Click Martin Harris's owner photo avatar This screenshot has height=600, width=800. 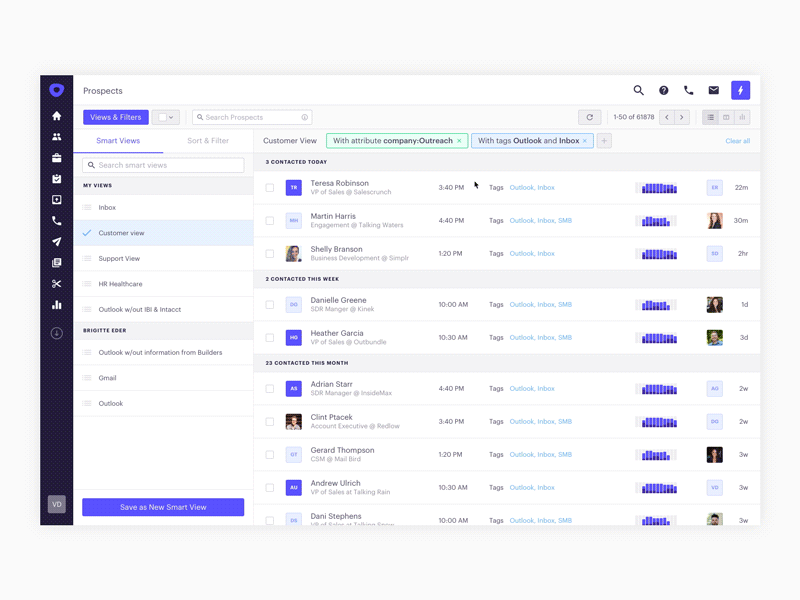point(714,220)
